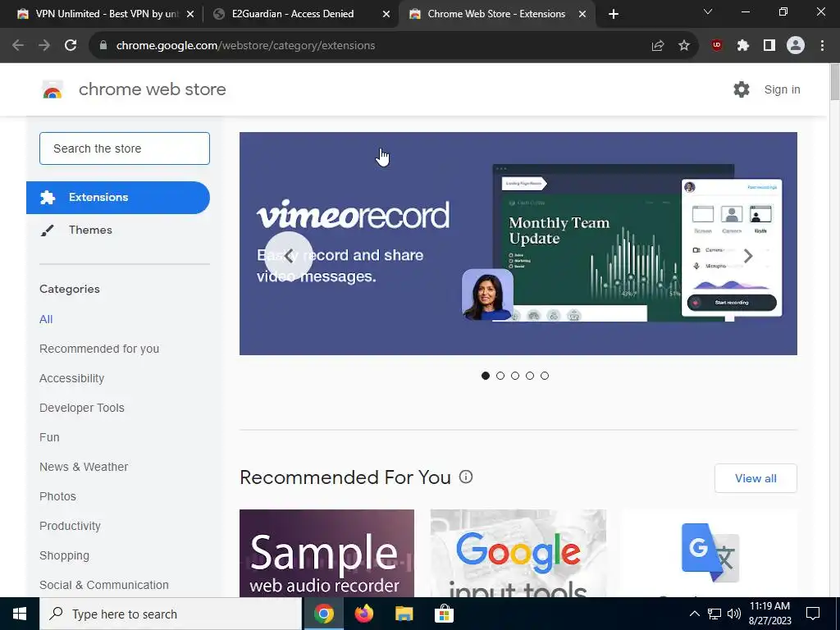
Task: Open the Fun category
Action: (49, 437)
